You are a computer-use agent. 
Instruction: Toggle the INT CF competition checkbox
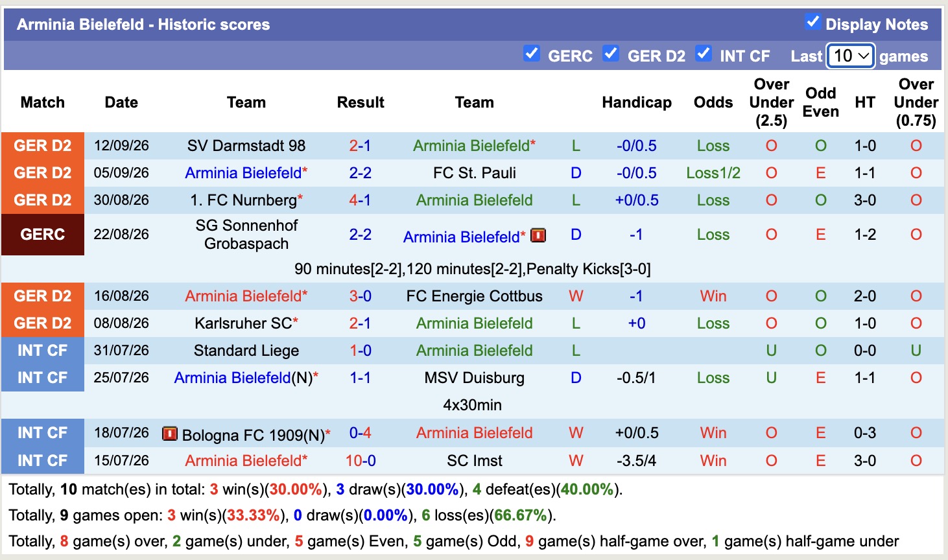(704, 53)
